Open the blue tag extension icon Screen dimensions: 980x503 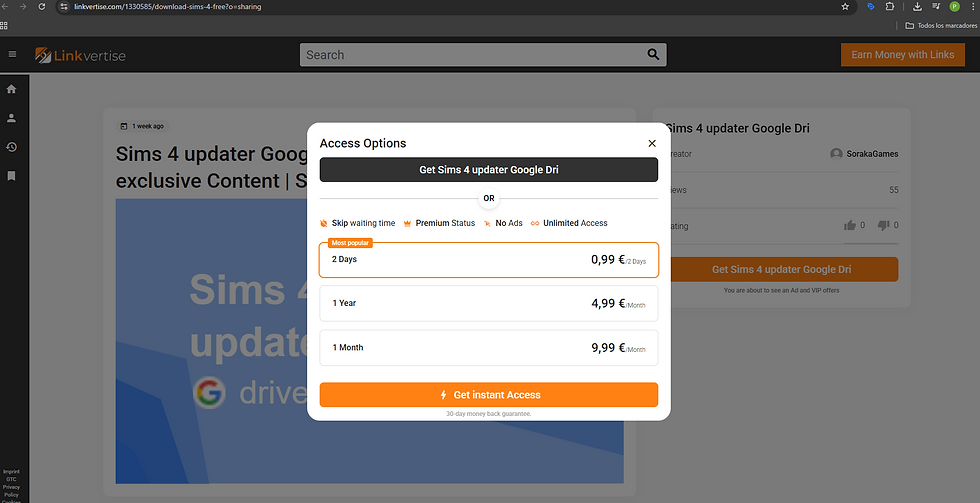point(871,6)
